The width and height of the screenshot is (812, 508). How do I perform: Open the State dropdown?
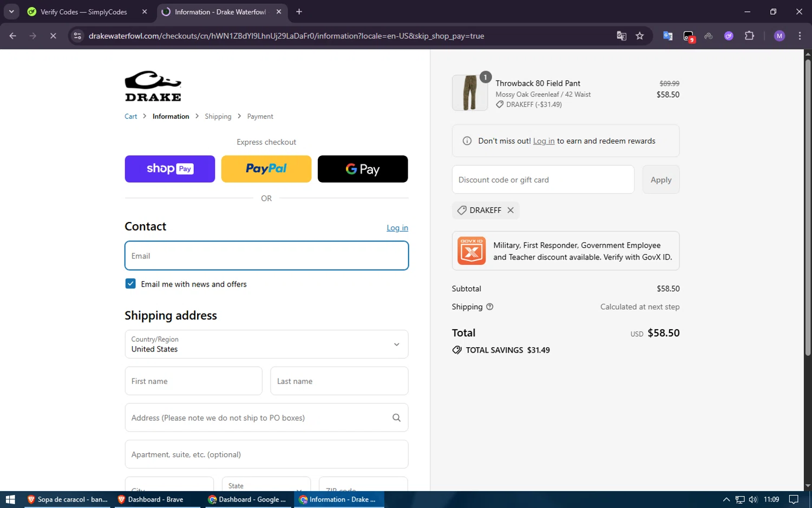266,484
